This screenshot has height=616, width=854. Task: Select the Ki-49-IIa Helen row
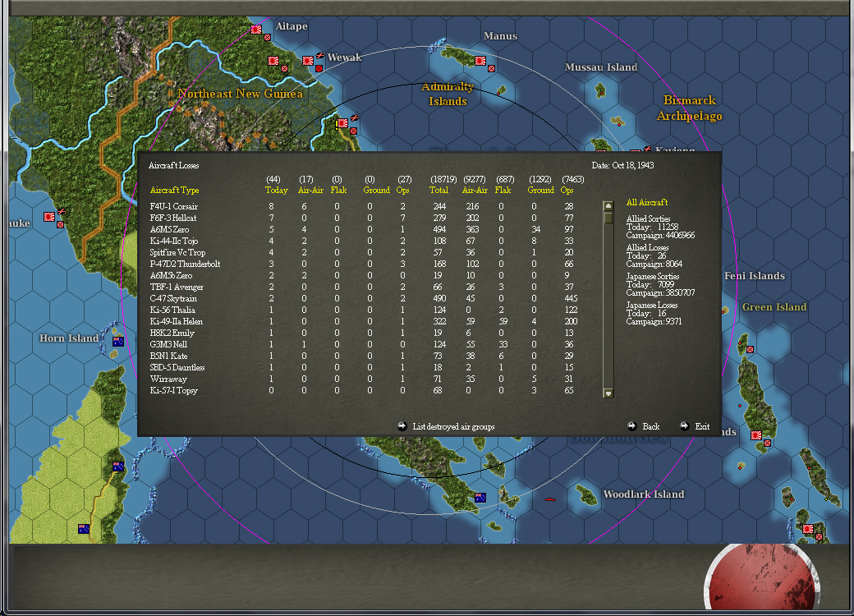tap(362, 321)
